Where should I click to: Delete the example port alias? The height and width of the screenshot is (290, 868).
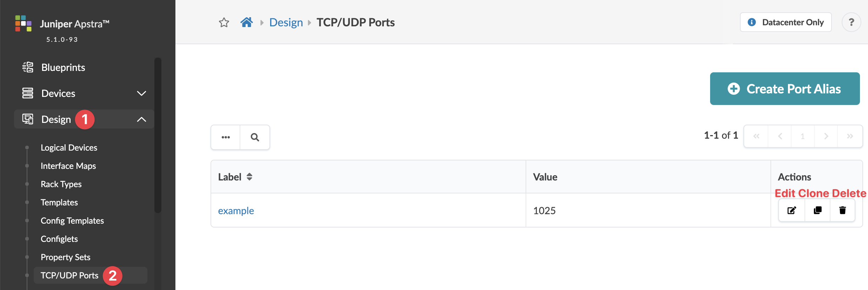842,210
